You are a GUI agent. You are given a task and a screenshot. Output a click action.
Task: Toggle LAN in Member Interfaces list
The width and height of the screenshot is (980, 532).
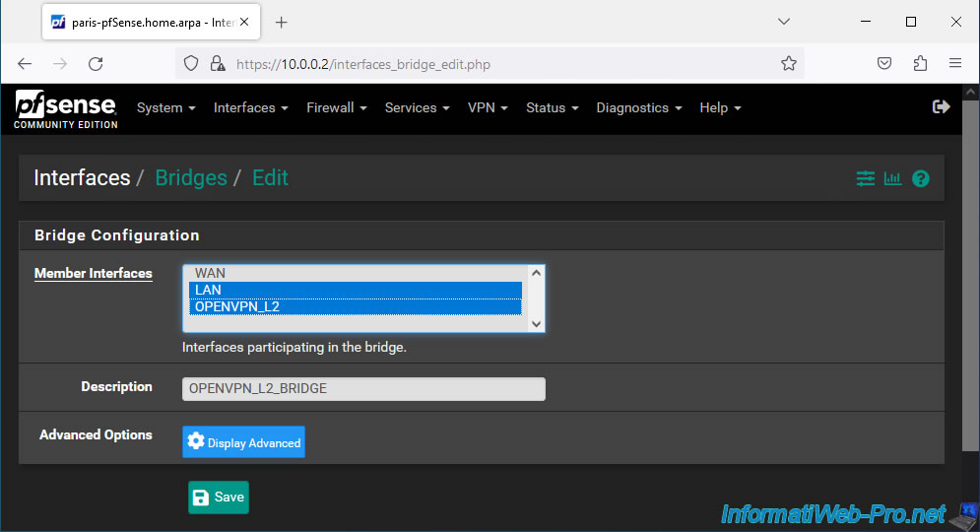(x=356, y=290)
